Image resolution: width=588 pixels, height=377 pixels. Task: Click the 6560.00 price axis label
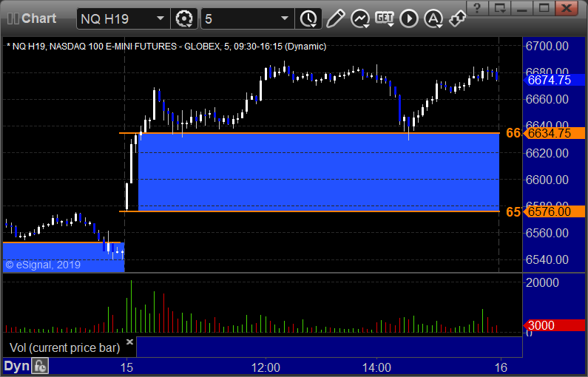pos(547,233)
